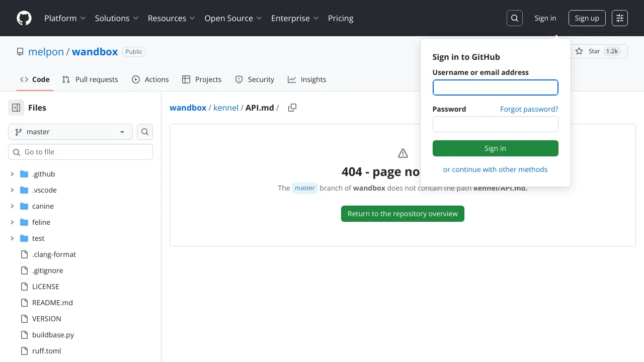Click the file icon next to buildbase.py
The width and height of the screenshot is (644, 362).
24,335
